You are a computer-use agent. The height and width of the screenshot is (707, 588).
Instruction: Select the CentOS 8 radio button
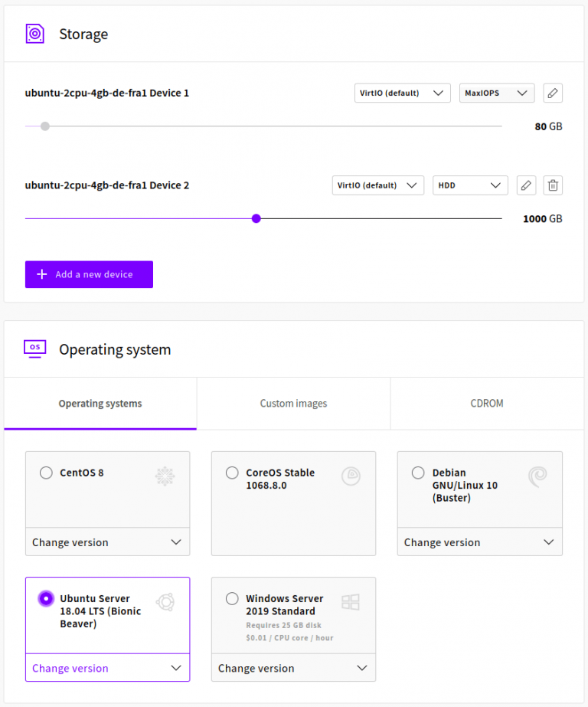tap(46, 473)
